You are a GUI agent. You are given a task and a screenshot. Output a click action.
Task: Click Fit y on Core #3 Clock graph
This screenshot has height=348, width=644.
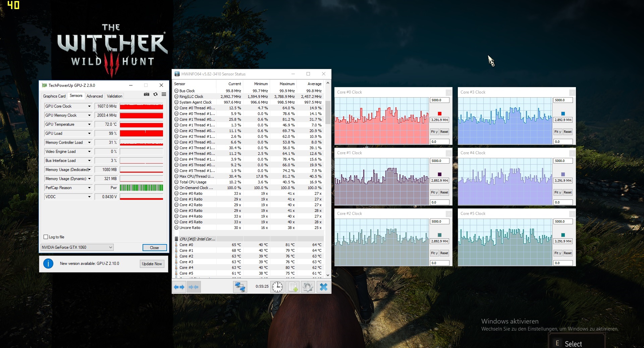[x=557, y=132]
